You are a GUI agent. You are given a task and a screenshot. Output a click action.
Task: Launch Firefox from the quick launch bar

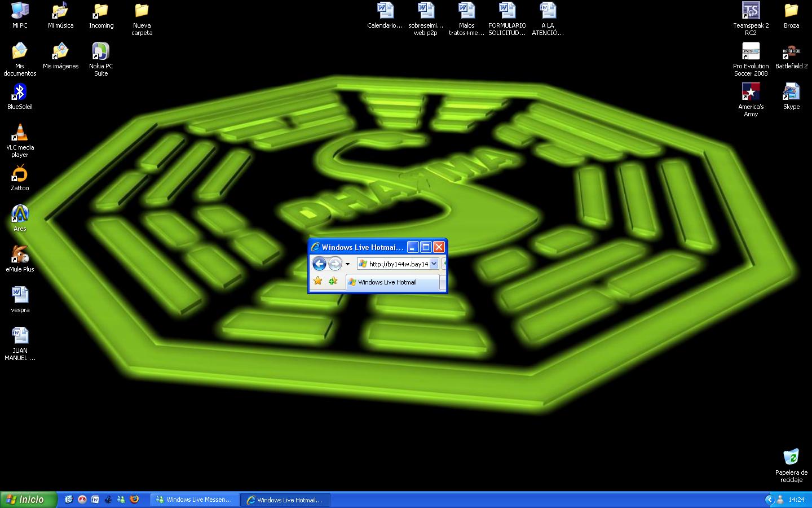[134, 500]
